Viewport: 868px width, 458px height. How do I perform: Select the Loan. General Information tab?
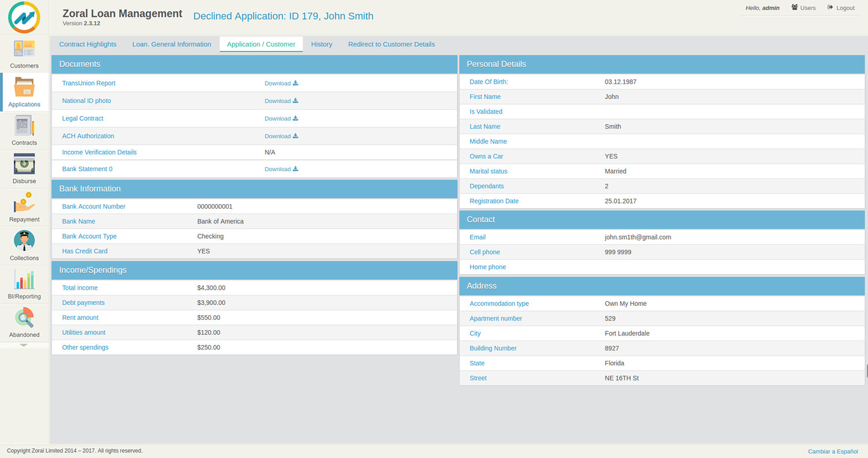(x=171, y=44)
